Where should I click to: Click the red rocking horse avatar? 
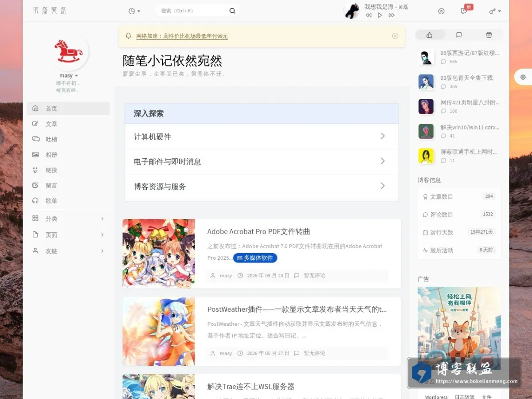(69, 51)
